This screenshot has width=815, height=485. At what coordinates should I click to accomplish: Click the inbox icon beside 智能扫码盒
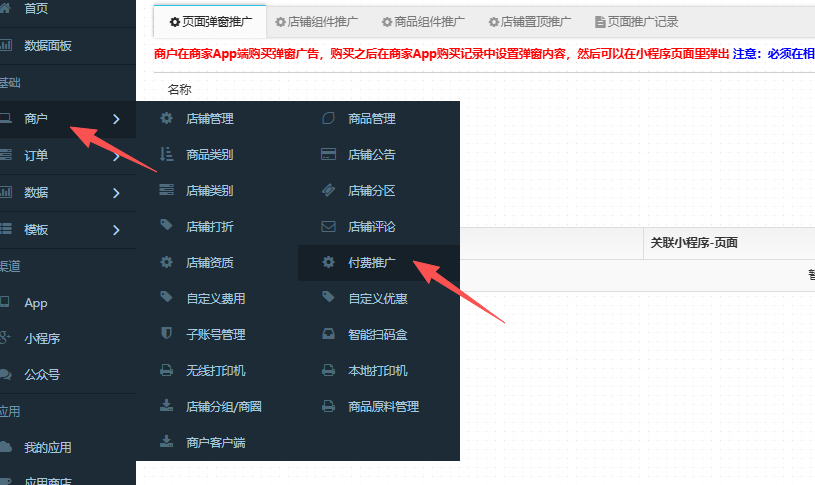(328, 334)
